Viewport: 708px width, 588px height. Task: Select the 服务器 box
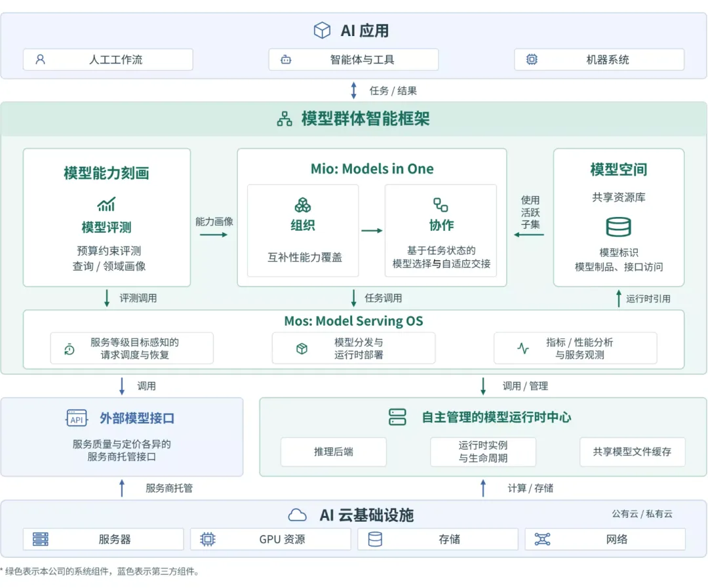(x=104, y=539)
